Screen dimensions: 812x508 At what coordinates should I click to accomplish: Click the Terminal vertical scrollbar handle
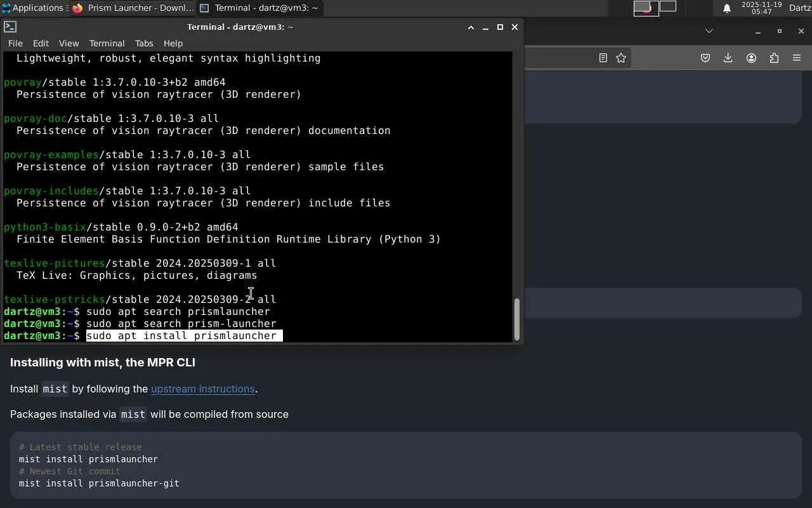tap(516, 319)
